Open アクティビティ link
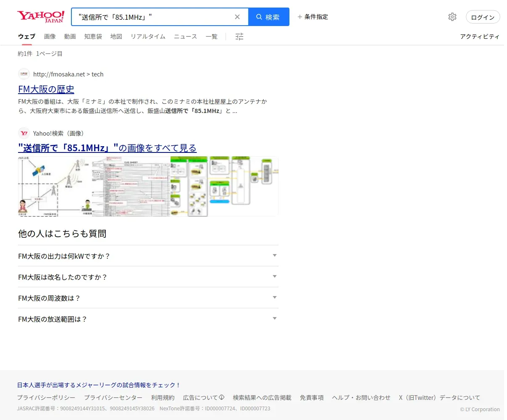Viewport: 507px width, 420px height. (x=480, y=37)
